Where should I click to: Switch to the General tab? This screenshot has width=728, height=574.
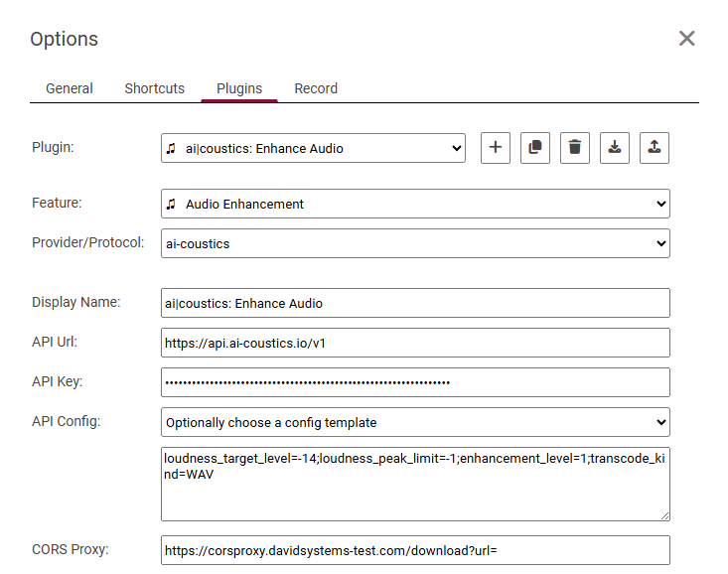click(x=70, y=88)
